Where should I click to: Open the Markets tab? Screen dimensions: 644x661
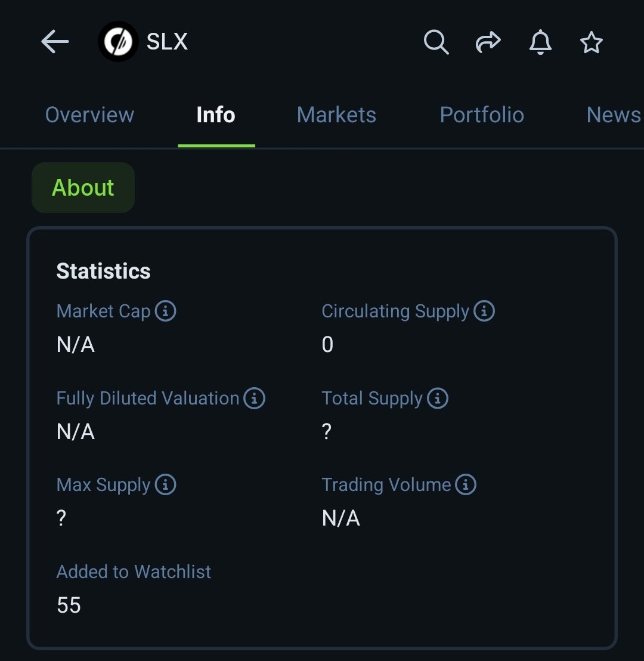(x=336, y=115)
